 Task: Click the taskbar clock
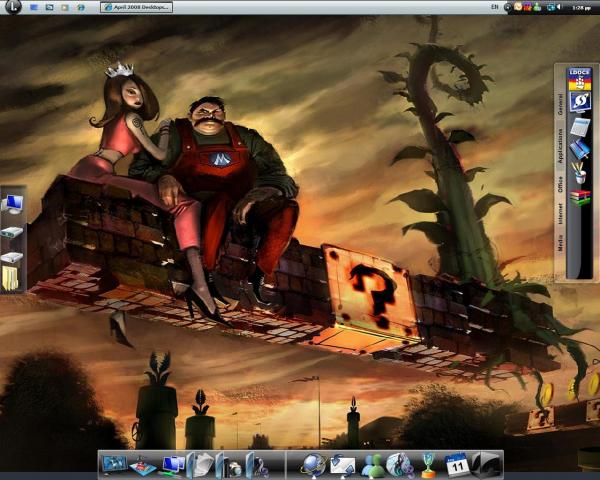(582, 7)
